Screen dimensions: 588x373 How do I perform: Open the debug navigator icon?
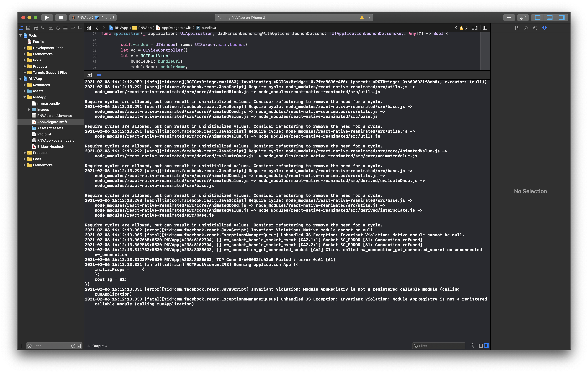click(65, 28)
